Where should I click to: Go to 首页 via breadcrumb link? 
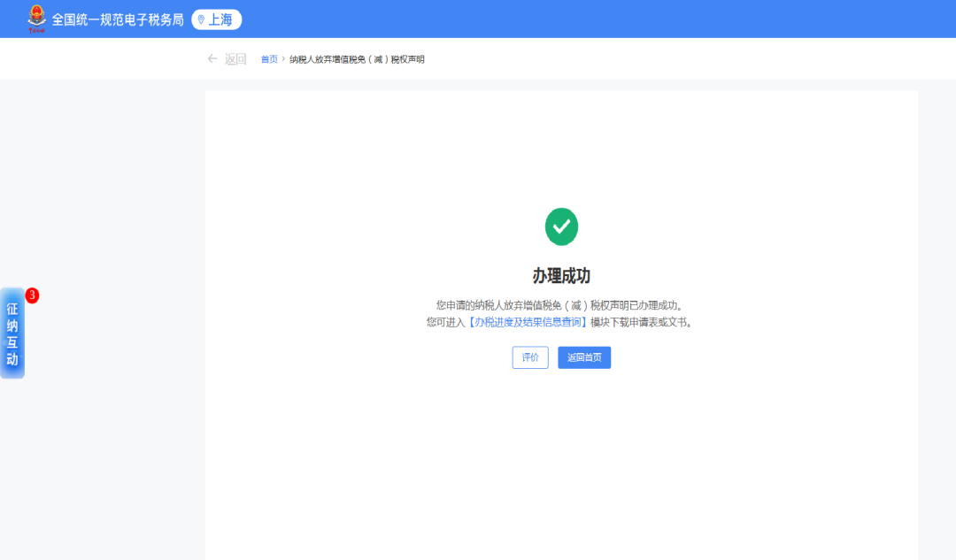(269, 59)
